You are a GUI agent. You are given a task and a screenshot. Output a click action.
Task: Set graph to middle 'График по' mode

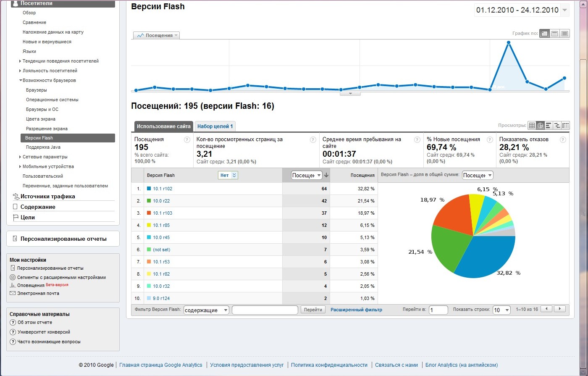pos(554,34)
